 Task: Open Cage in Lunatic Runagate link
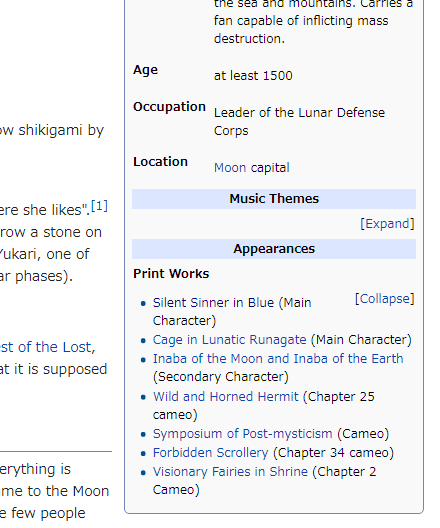pos(230,340)
